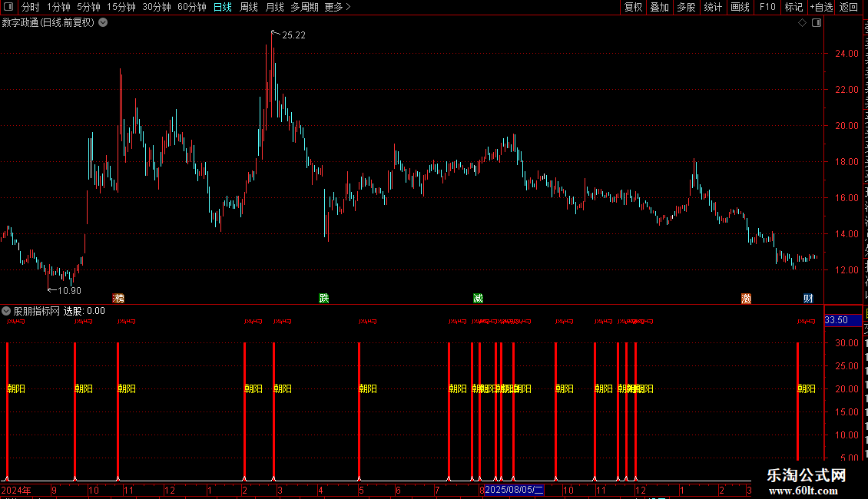Click the green 跌 event marker
The image size is (868, 499).
(324, 299)
